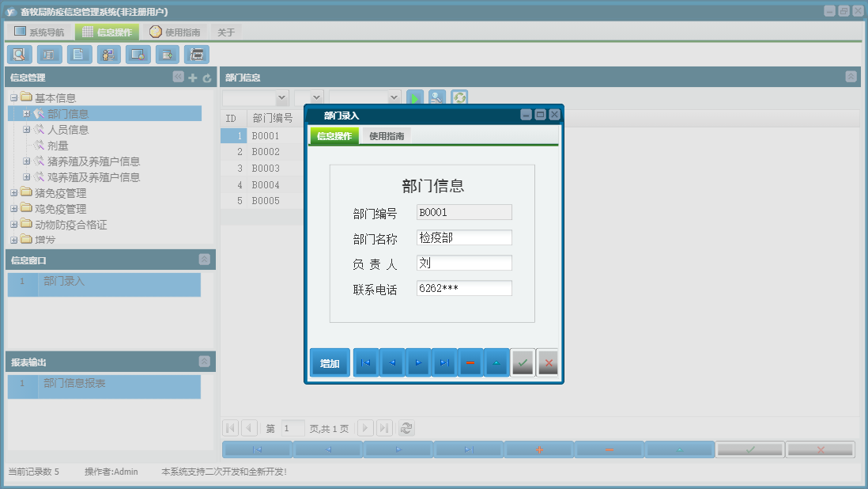
Task: Select the print icon in the toolbar
Action: click(x=196, y=54)
